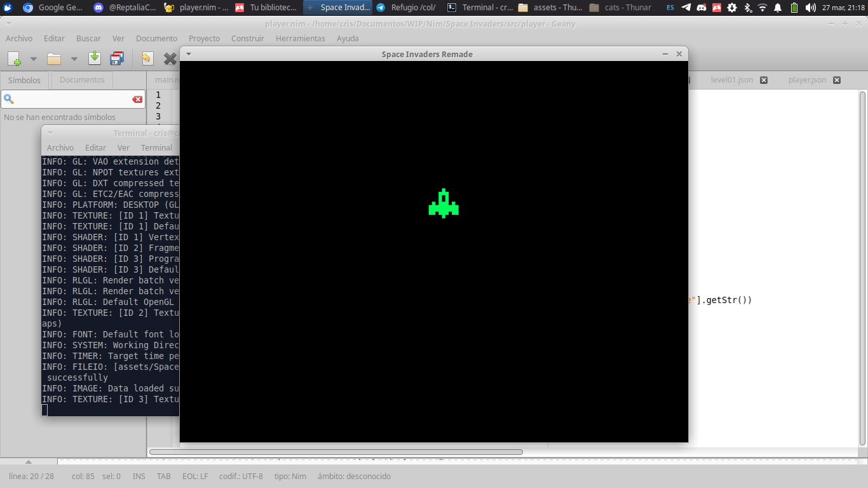Open the new file template dropdown arrow

pyautogui.click(x=34, y=59)
